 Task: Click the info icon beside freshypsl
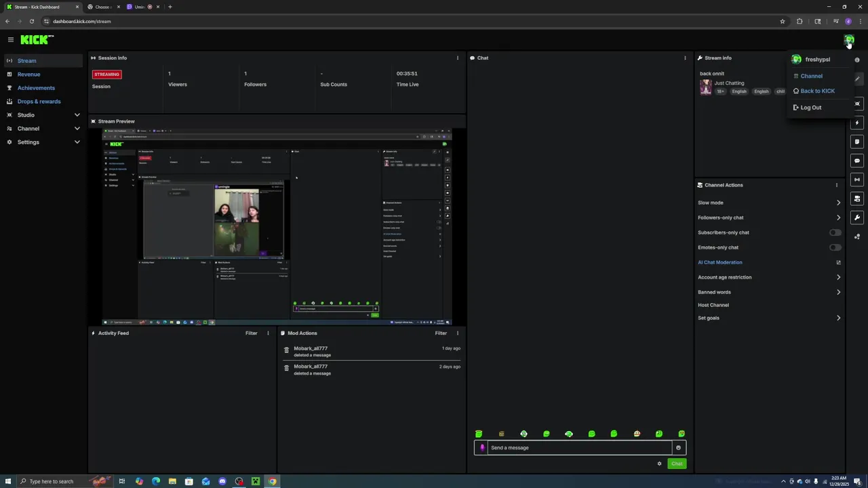[x=857, y=60]
